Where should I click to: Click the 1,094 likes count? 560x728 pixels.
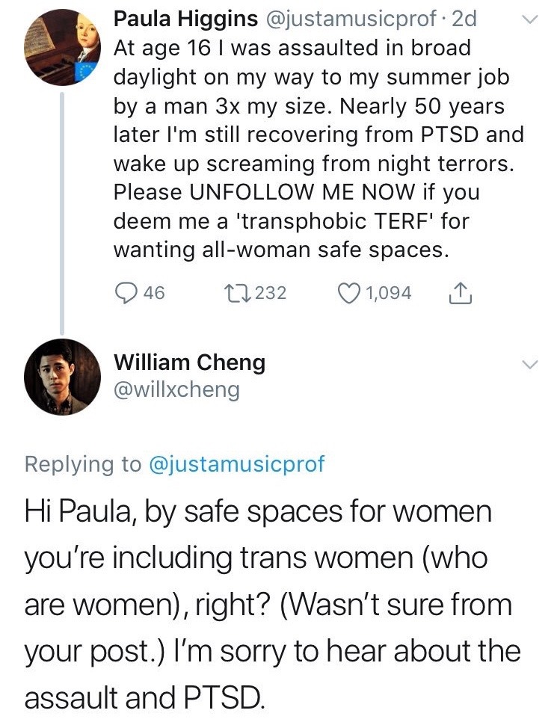tap(387, 292)
